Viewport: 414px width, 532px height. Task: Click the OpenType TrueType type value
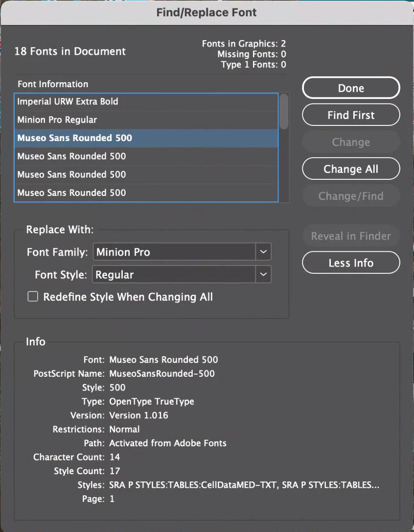[x=152, y=401]
